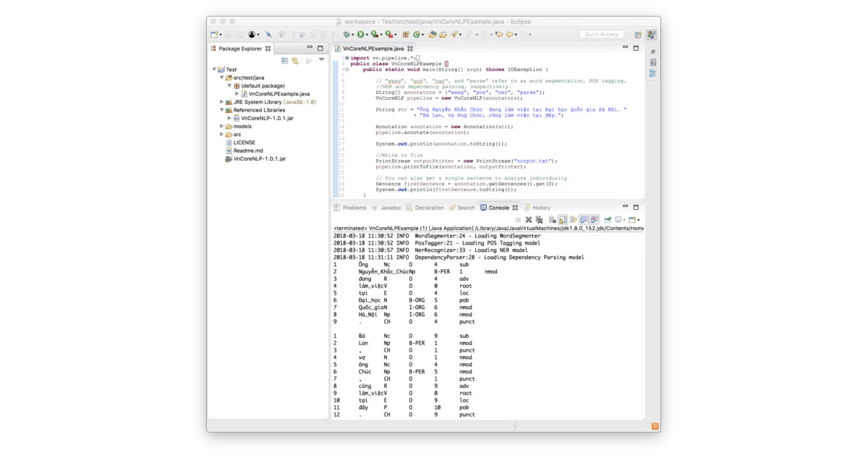Toggle Show Console on standard output change

pos(583,219)
